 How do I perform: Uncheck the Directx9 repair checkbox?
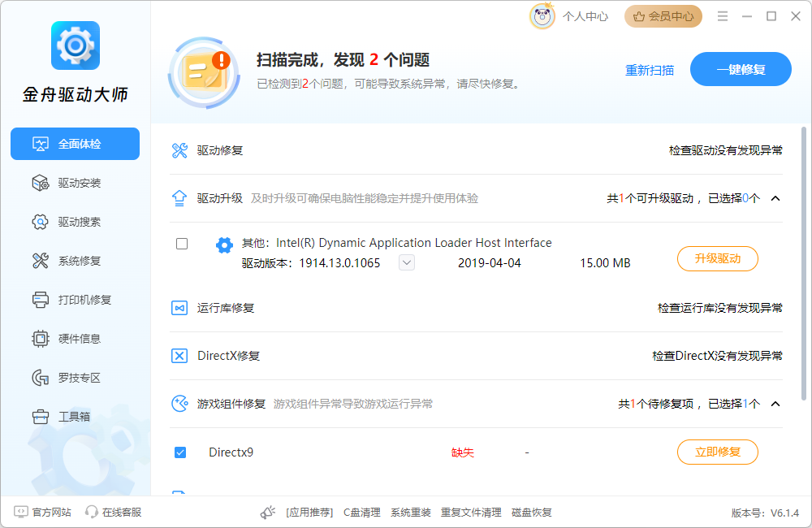tap(180, 452)
